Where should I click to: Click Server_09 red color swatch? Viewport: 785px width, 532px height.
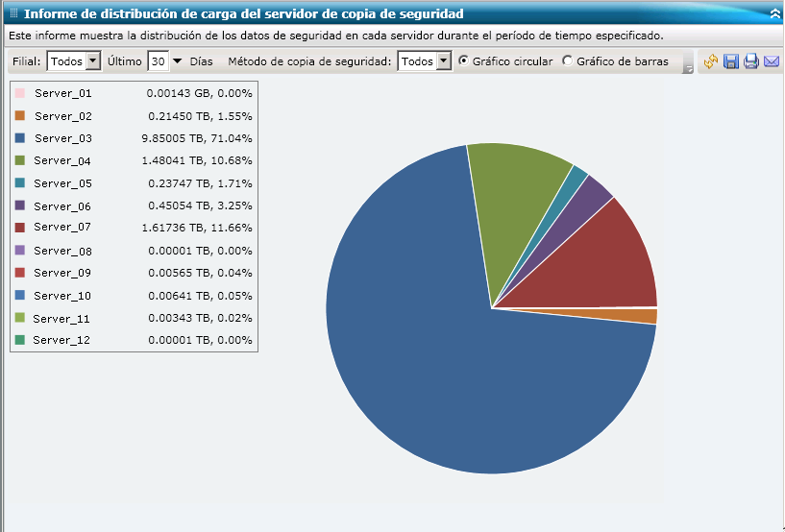click(20, 273)
